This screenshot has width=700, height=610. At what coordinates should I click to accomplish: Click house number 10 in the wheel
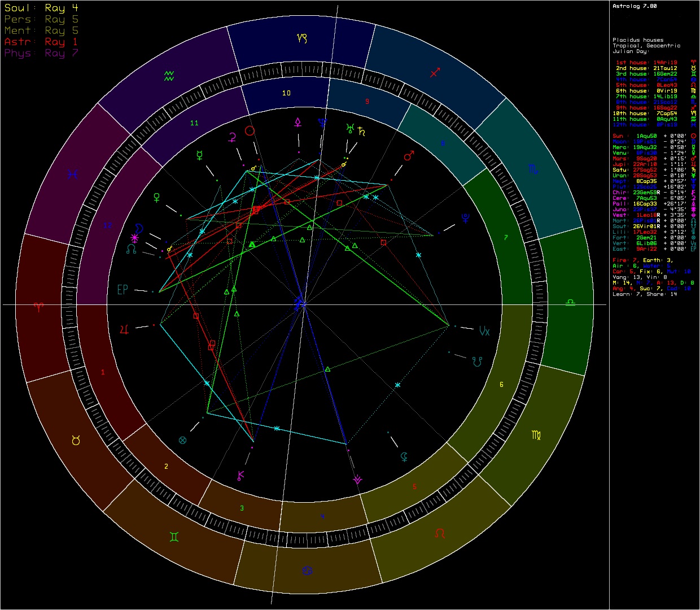coord(286,93)
